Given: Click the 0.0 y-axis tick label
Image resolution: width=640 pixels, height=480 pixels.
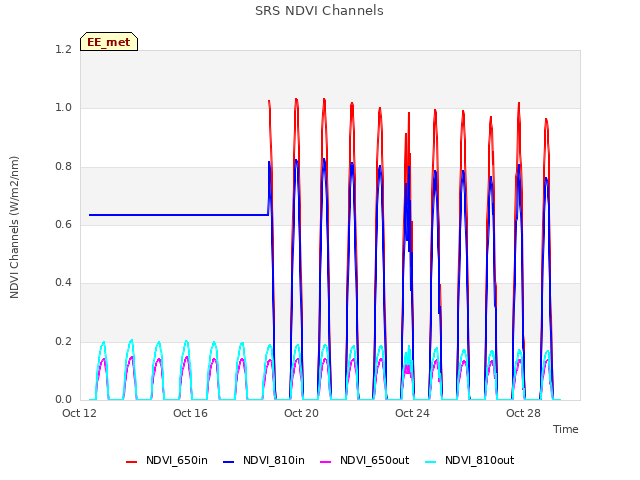Looking at the screenshot, I should pyautogui.click(x=63, y=399).
